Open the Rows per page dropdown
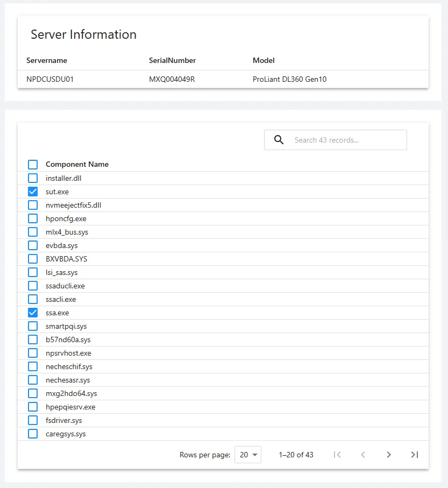The height and width of the screenshot is (488, 448). pos(248,455)
